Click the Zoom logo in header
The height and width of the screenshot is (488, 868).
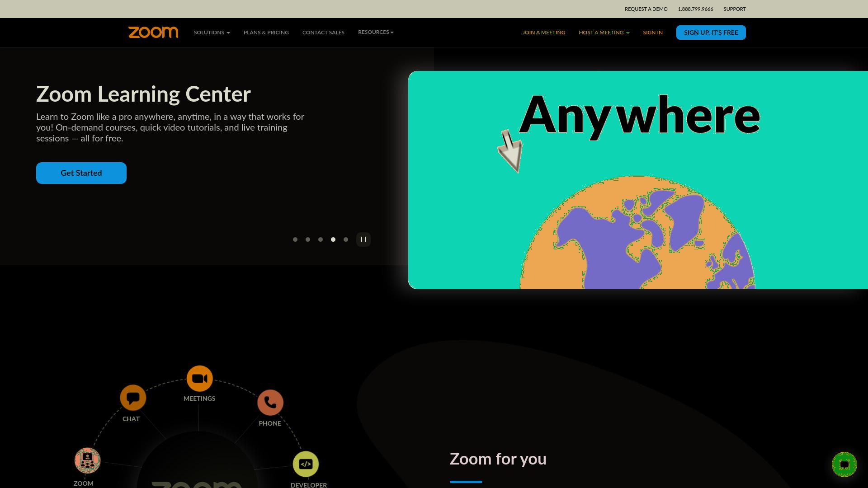coord(153,32)
